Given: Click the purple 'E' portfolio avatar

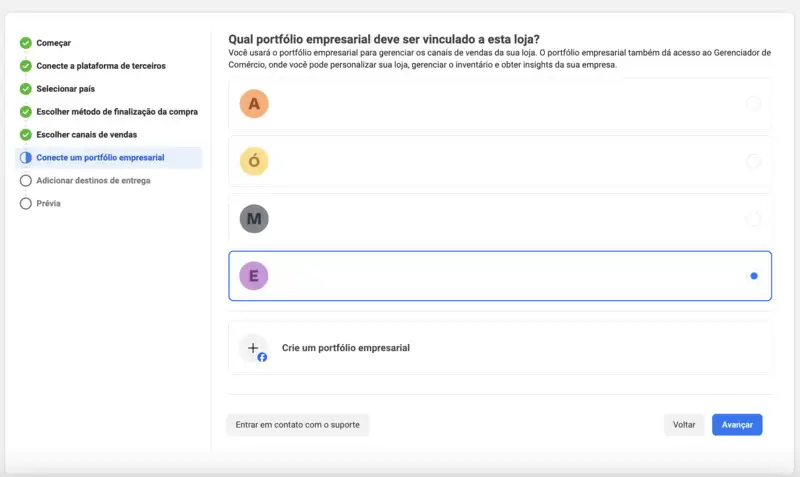Looking at the screenshot, I should [x=254, y=275].
